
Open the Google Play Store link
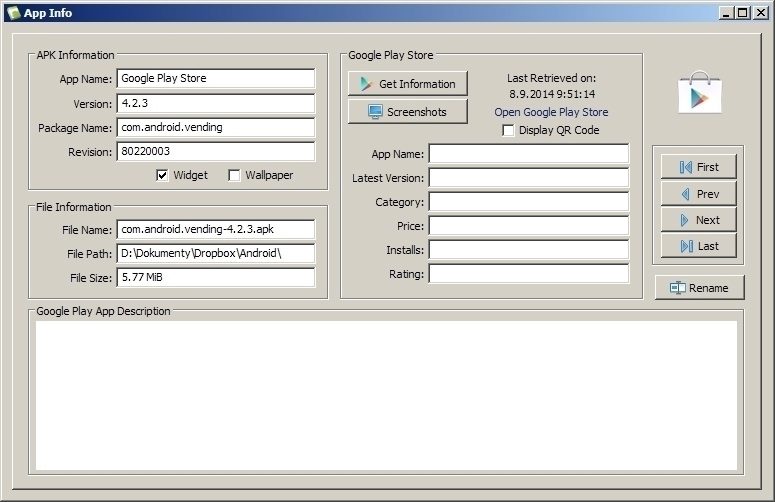tap(551, 112)
